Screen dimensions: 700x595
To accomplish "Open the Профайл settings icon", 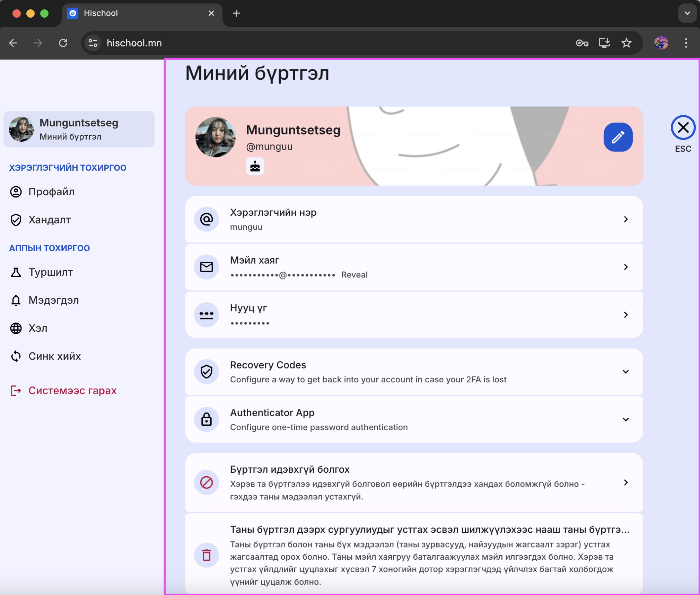I will point(16,192).
